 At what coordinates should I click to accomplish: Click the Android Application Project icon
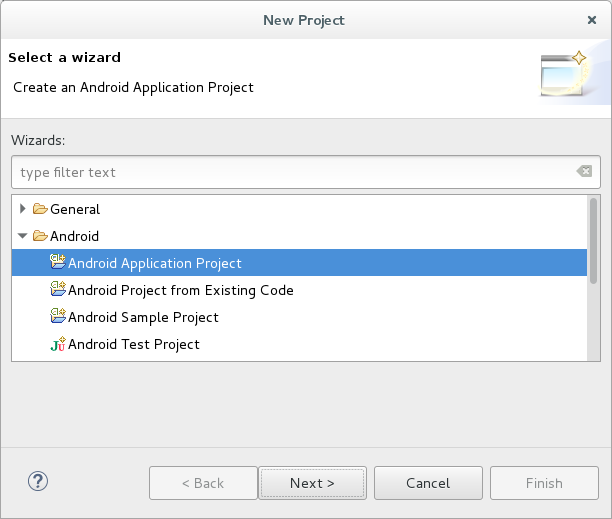58,262
